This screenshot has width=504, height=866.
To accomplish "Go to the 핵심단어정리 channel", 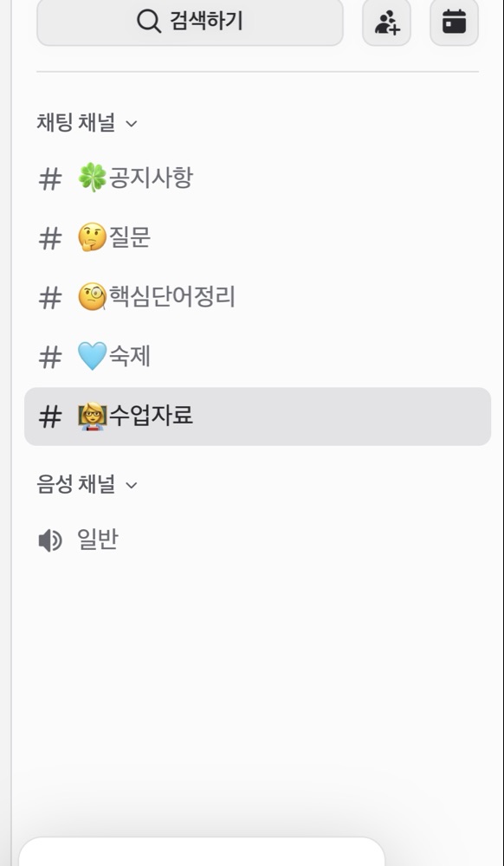I will [x=257, y=298].
